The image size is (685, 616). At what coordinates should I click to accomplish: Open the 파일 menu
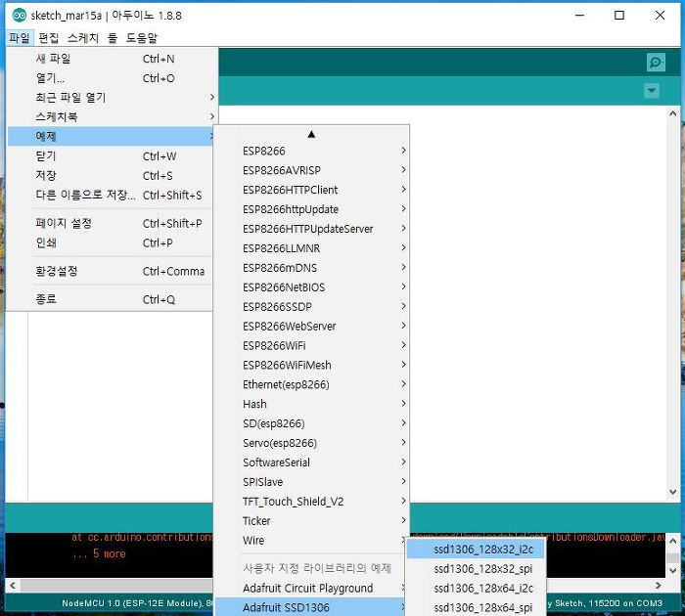click(20, 38)
